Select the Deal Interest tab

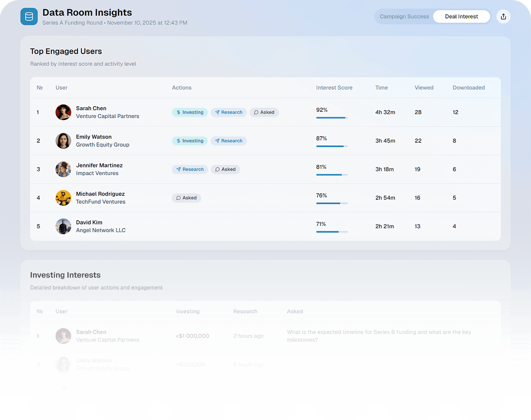(x=462, y=16)
